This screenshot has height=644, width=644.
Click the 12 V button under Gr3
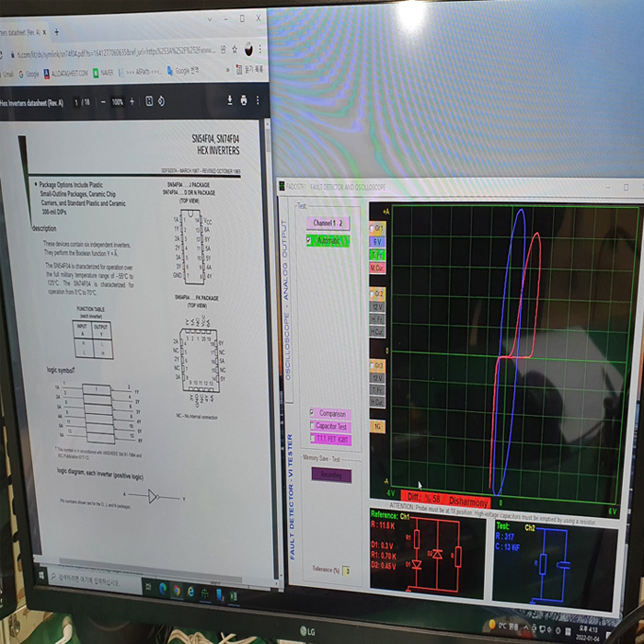click(377, 378)
